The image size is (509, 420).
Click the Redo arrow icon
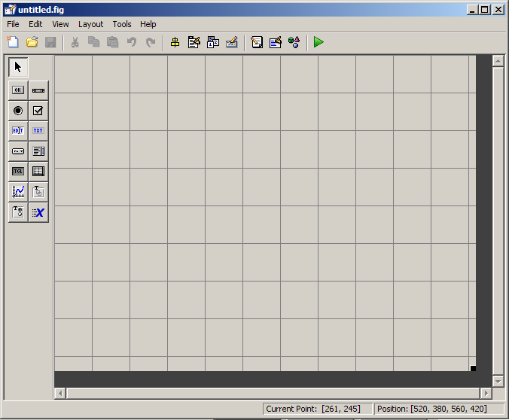click(x=151, y=42)
